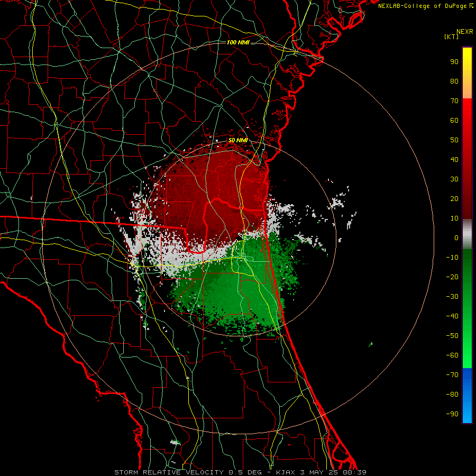Screen dimensions: 476x476
Task: Click the -80 value on the velocity scale
Action: click(452, 395)
